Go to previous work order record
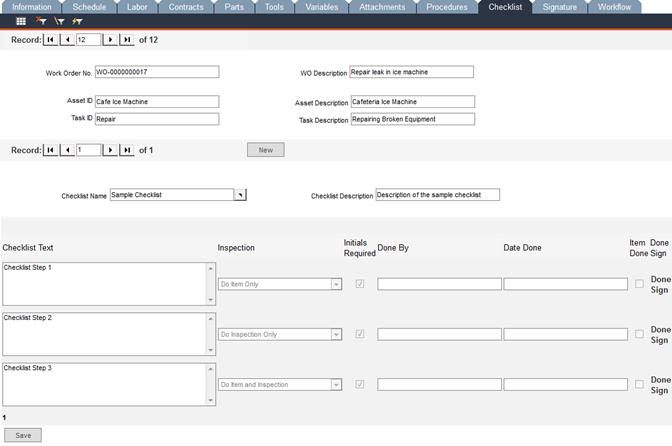The height and width of the screenshot is (446, 672). click(x=67, y=40)
